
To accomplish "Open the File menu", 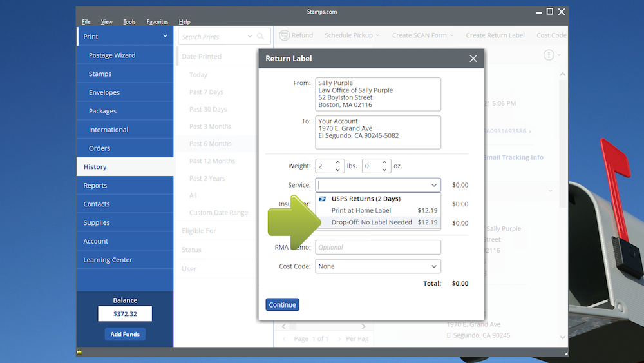I will click(x=86, y=22).
